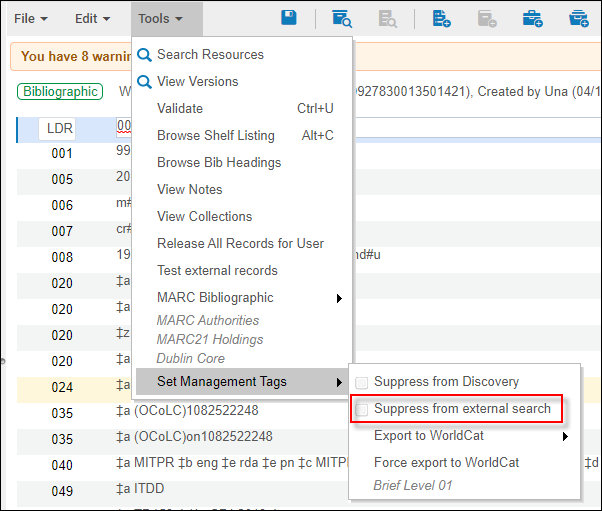Select Validate from the Tools menu
Screen dimensions: 602x511
(180, 109)
